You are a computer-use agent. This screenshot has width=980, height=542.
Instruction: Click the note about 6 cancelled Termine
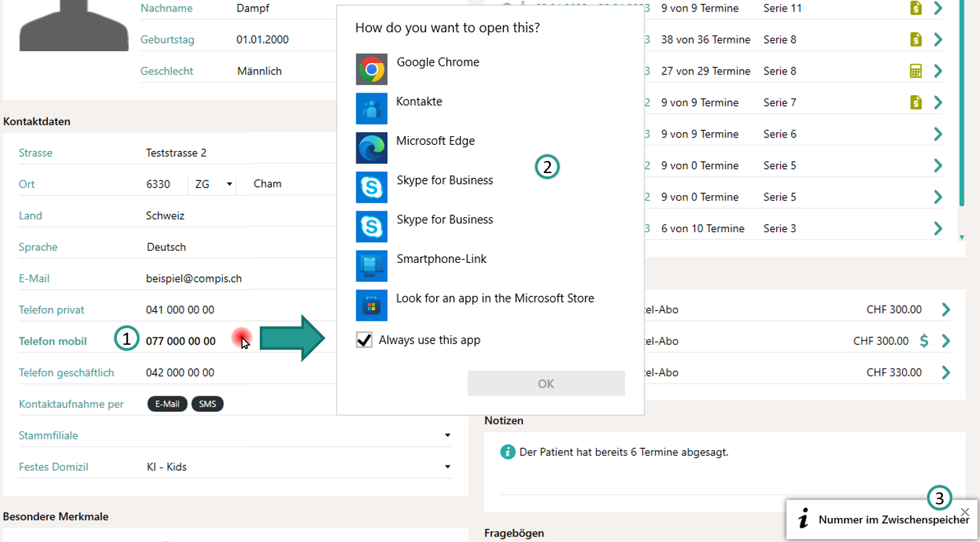point(624,452)
